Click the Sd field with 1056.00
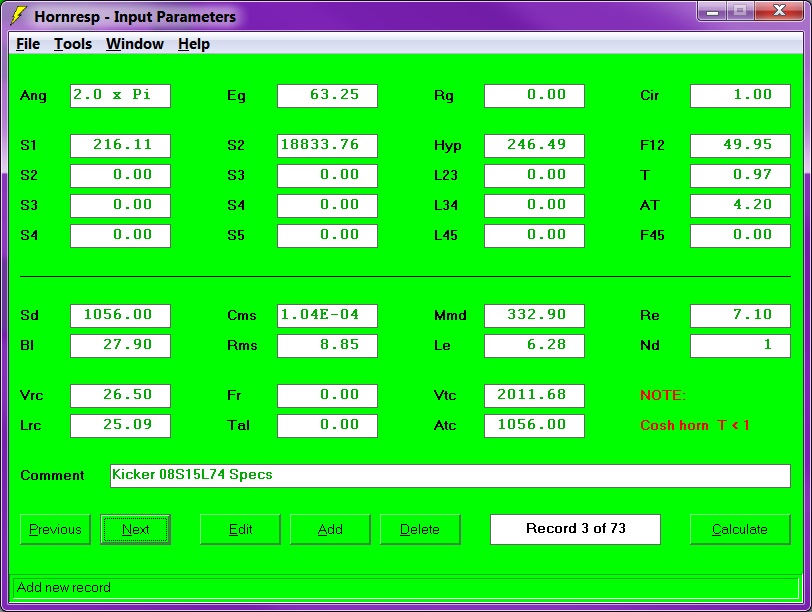This screenshot has height=612, width=812. click(x=120, y=316)
